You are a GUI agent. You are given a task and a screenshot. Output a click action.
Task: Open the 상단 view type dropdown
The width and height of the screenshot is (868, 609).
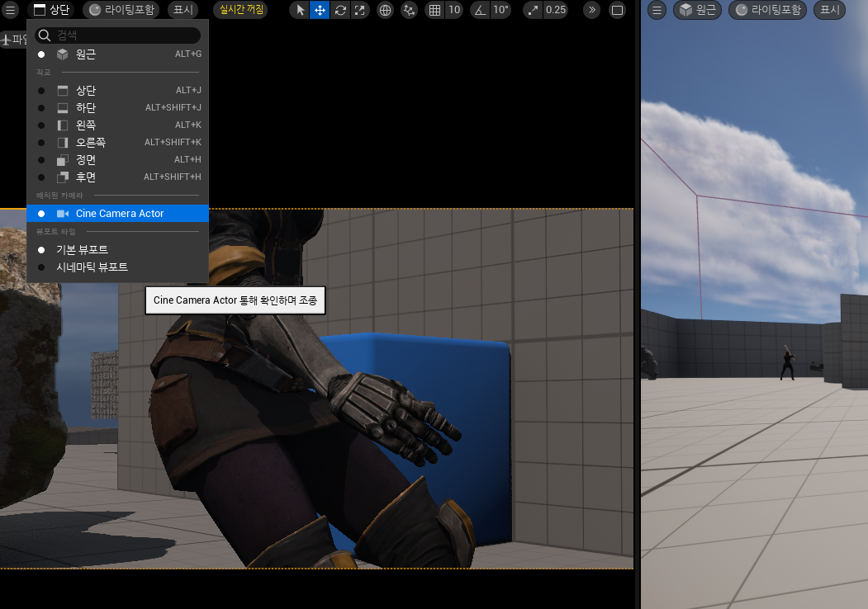pyautogui.click(x=51, y=10)
